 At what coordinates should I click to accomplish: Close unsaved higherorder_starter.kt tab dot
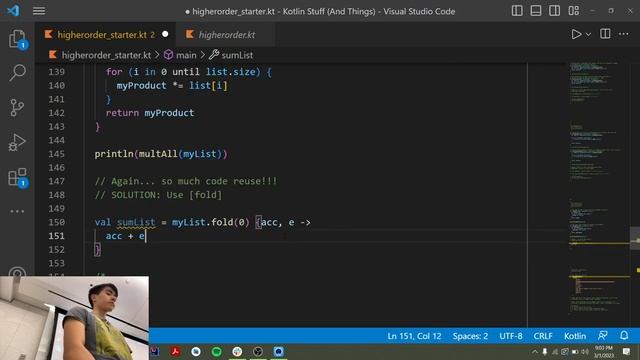(x=165, y=34)
